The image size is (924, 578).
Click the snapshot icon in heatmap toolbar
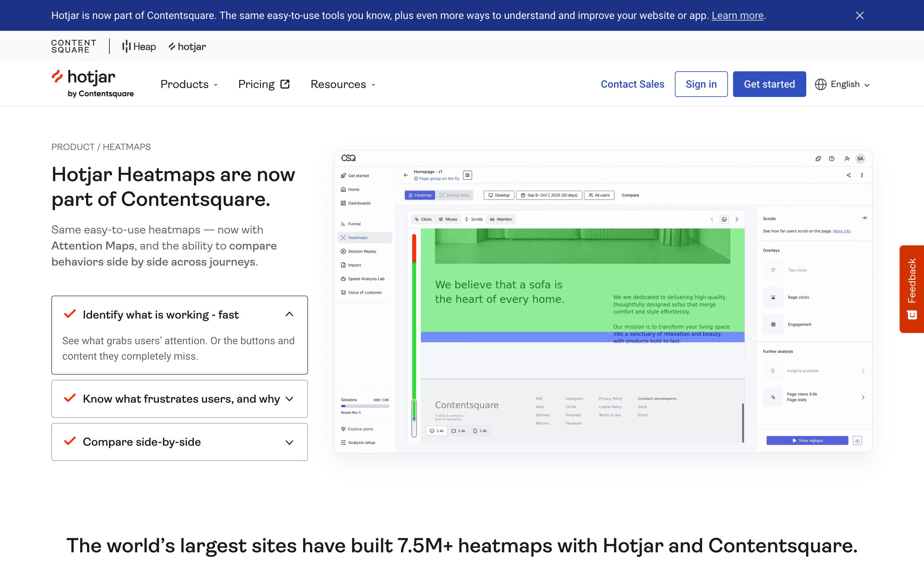click(724, 219)
